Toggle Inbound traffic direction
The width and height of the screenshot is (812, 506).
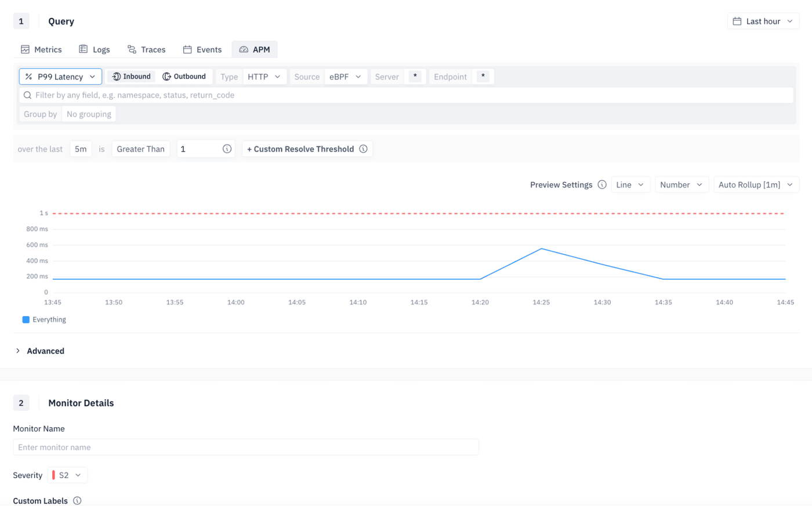pos(132,77)
